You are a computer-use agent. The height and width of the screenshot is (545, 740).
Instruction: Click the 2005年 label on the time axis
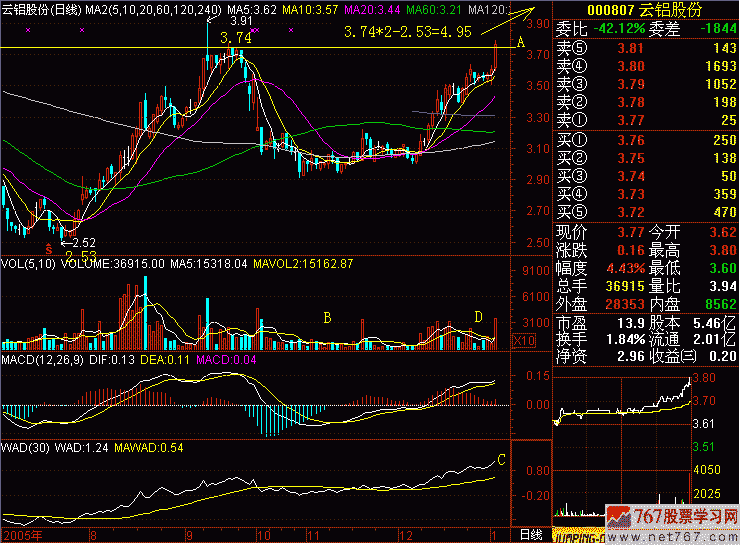point(20,536)
